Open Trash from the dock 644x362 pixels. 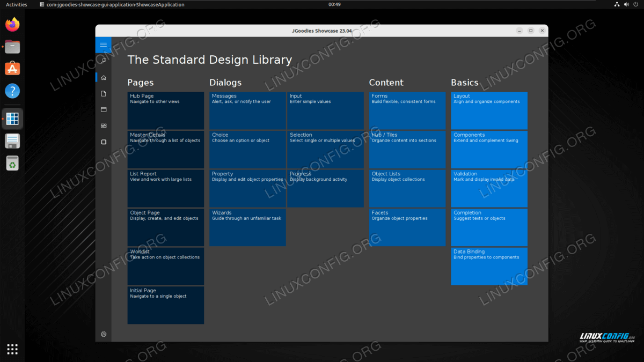click(x=12, y=163)
